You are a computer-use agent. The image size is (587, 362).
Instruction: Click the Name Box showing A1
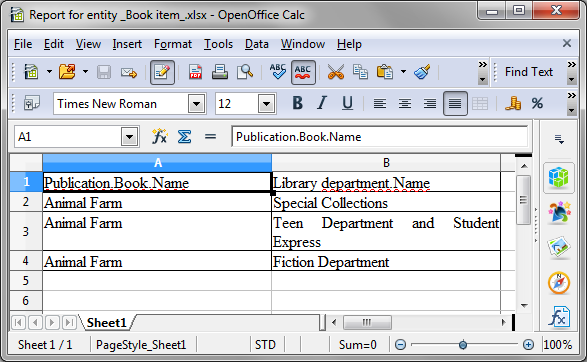(x=68, y=137)
